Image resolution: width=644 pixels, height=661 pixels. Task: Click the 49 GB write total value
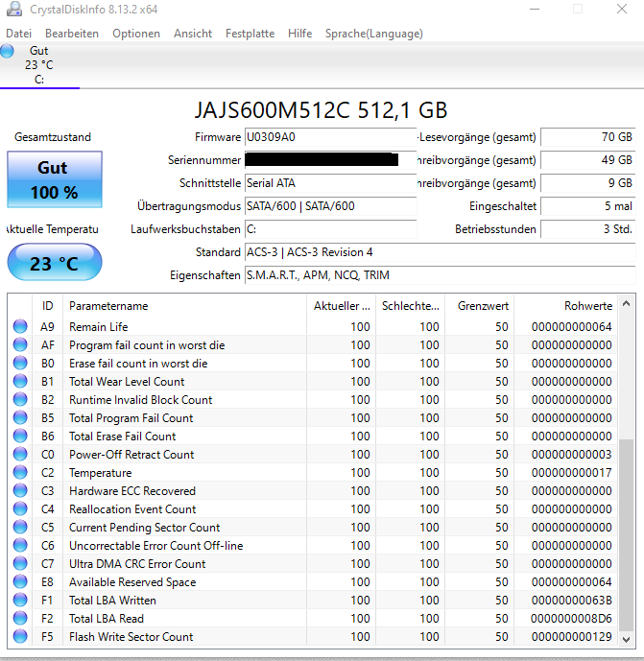(588, 160)
